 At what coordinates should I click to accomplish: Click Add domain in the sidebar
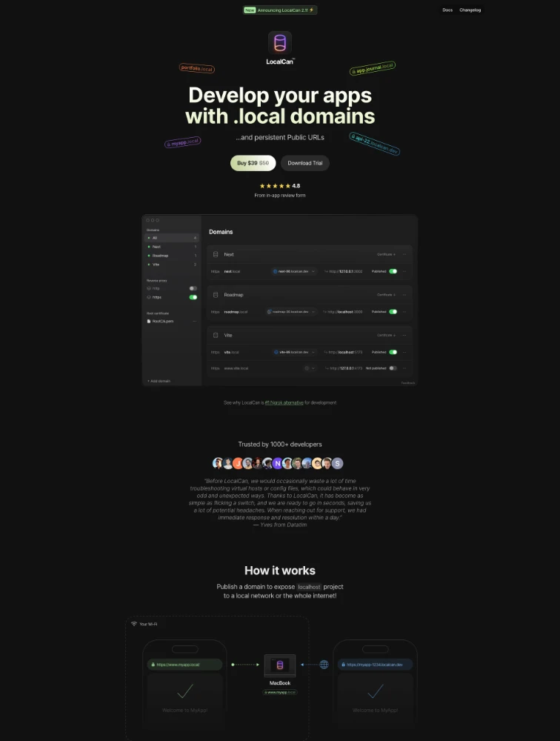tap(159, 381)
